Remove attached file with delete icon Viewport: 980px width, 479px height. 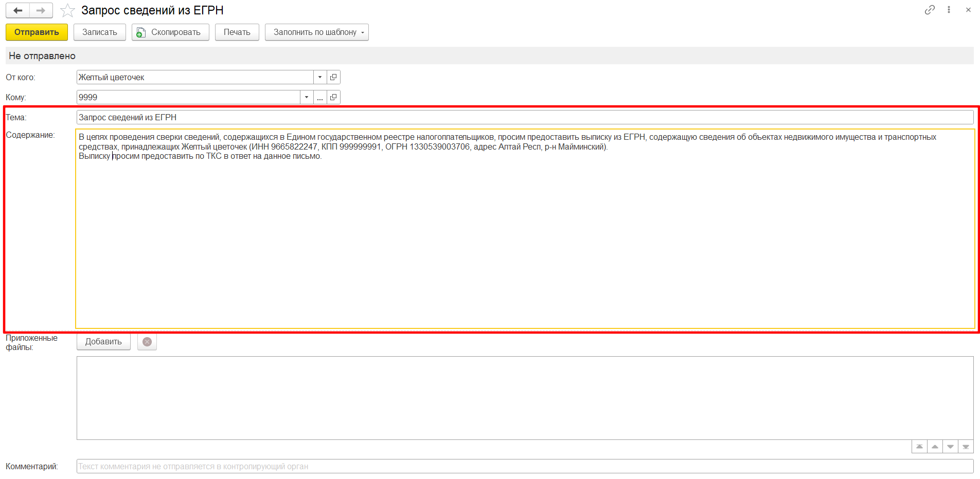147,341
